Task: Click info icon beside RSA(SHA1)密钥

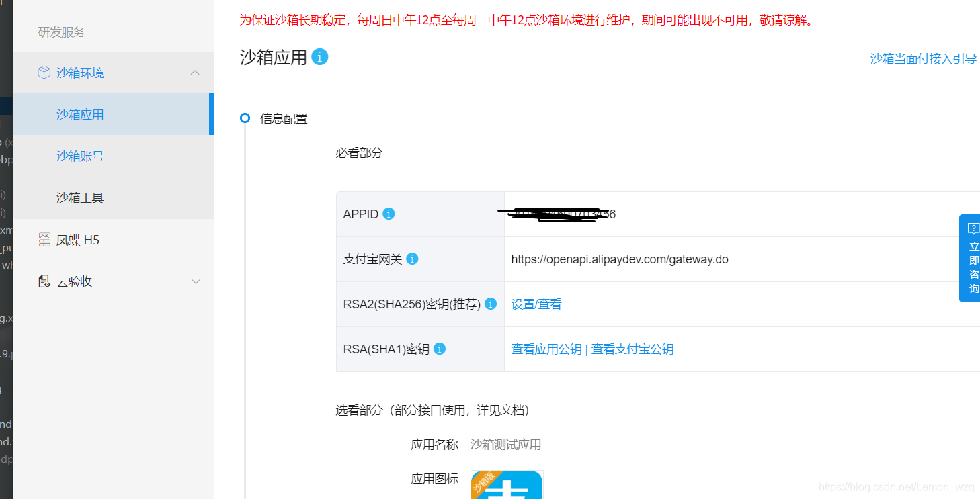Action: pos(440,349)
